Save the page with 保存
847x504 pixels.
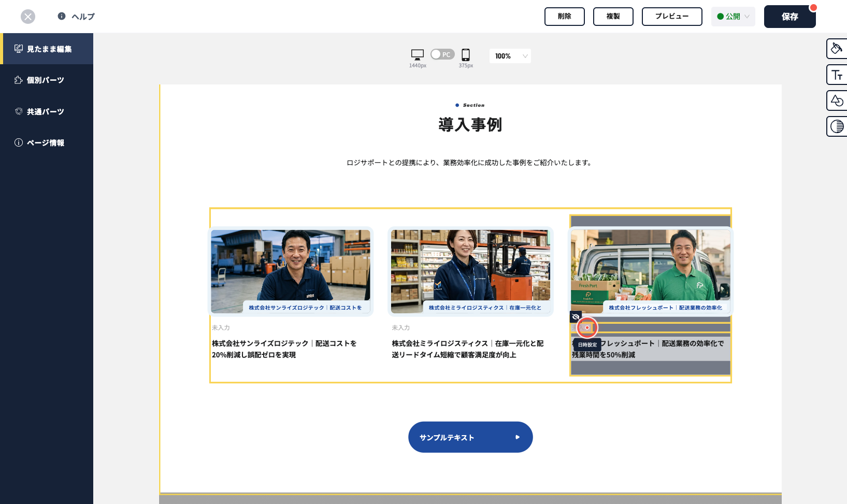tap(790, 17)
